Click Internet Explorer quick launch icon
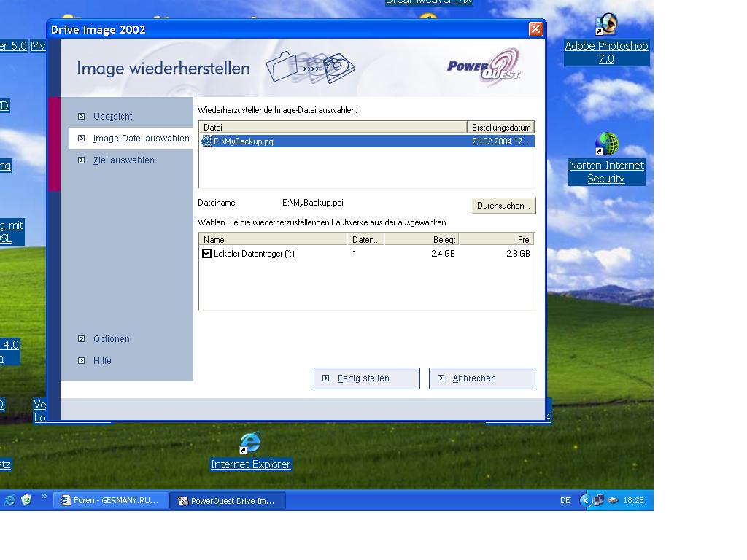The width and height of the screenshot is (747, 560). tap(9, 500)
